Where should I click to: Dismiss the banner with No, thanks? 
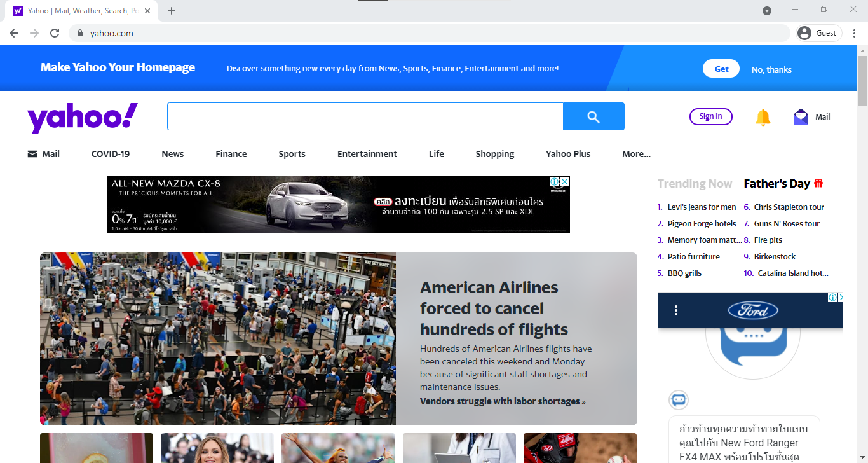pyautogui.click(x=771, y=69)
